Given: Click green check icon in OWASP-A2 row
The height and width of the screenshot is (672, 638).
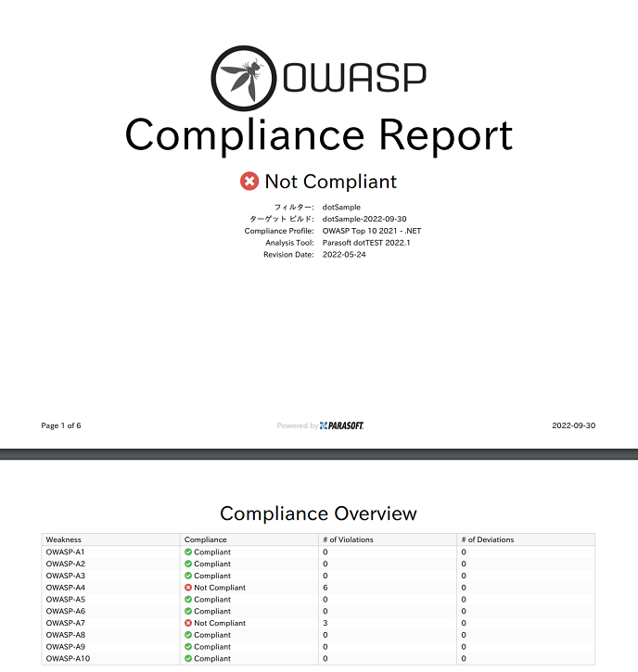Looking at the screenshot, I should 188,564.
